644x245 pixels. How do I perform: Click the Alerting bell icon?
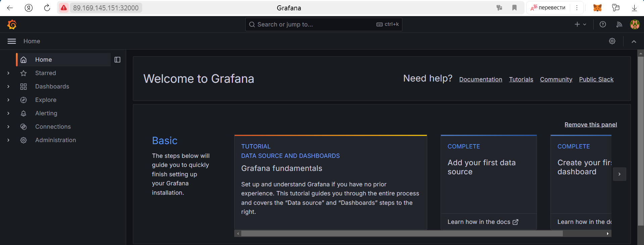[23, 113]
